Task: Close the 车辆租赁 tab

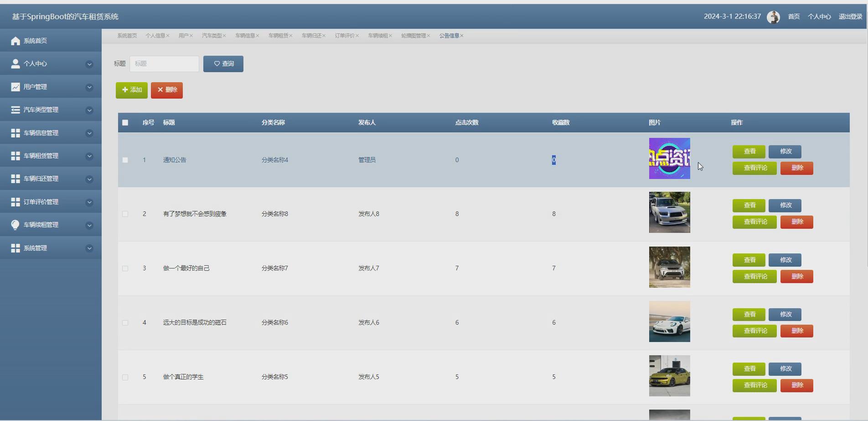Action: 291,36
